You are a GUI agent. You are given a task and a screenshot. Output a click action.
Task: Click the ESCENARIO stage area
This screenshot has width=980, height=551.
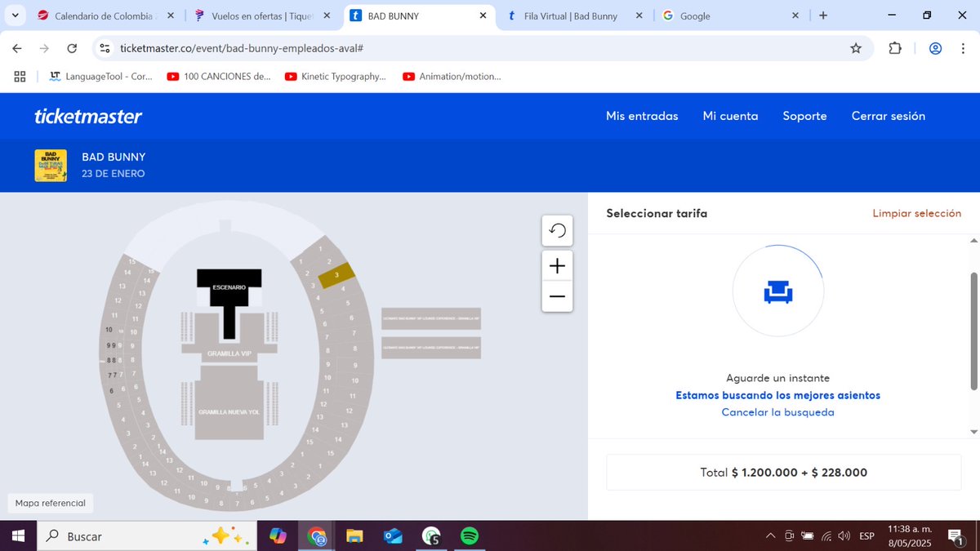pyautogui.click(x=229, y=288)
